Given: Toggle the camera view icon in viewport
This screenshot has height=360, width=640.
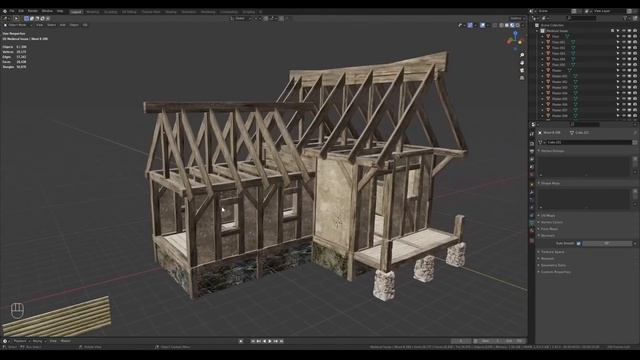Looking at the screenshot, I should click(x=522, y=70).
